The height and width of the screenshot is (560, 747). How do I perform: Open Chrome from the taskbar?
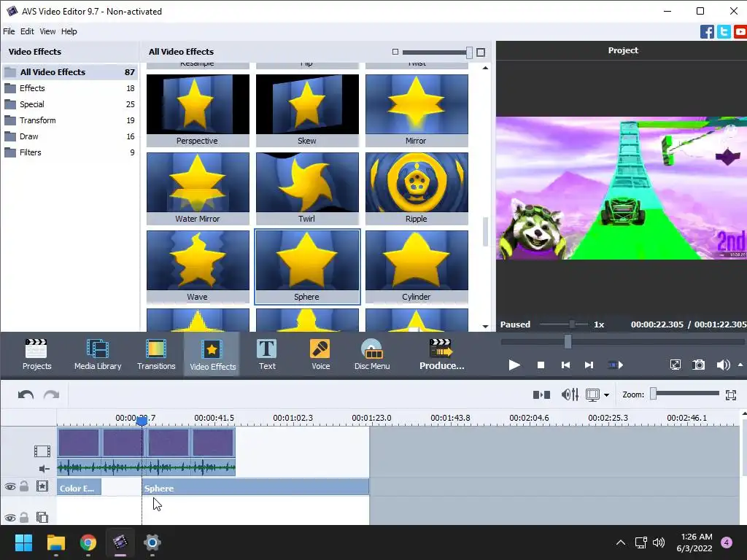(88, 542)
